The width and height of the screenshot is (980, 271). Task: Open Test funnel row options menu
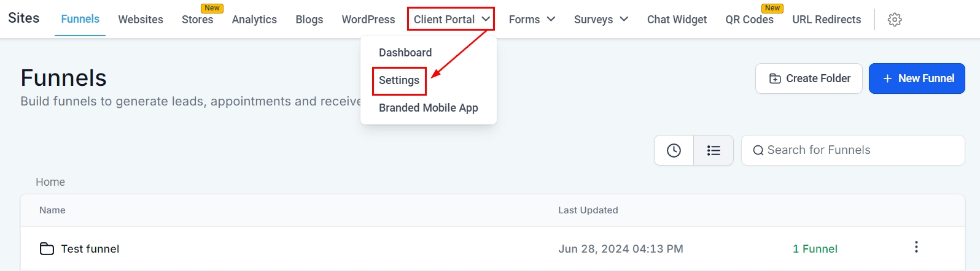pyautogui.click(x=916, y=247)
